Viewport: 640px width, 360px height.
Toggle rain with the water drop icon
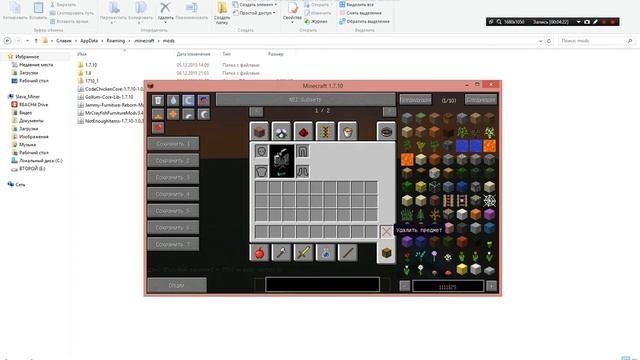tap(173, 100)
